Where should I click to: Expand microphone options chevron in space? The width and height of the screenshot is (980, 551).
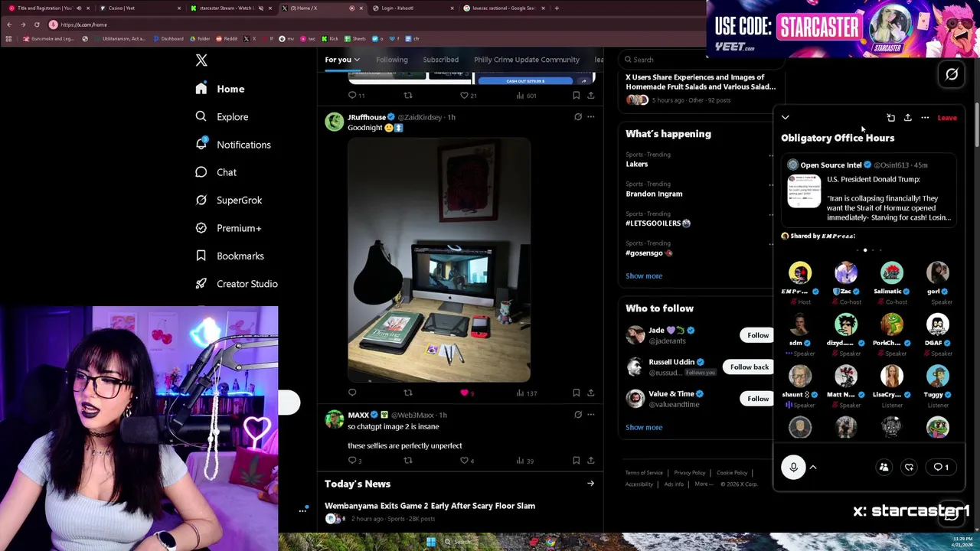tap(813, 467)
